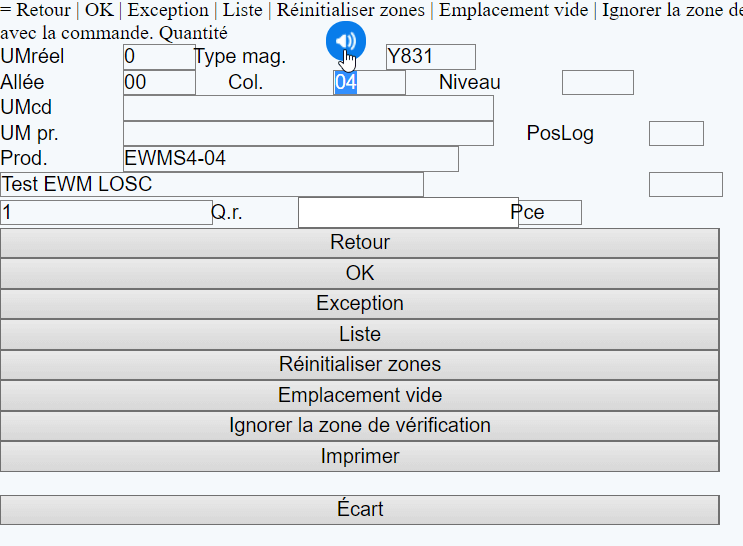Focus the empty Niveau field
Screen dimensions: 743x546
tap(598, 82)
